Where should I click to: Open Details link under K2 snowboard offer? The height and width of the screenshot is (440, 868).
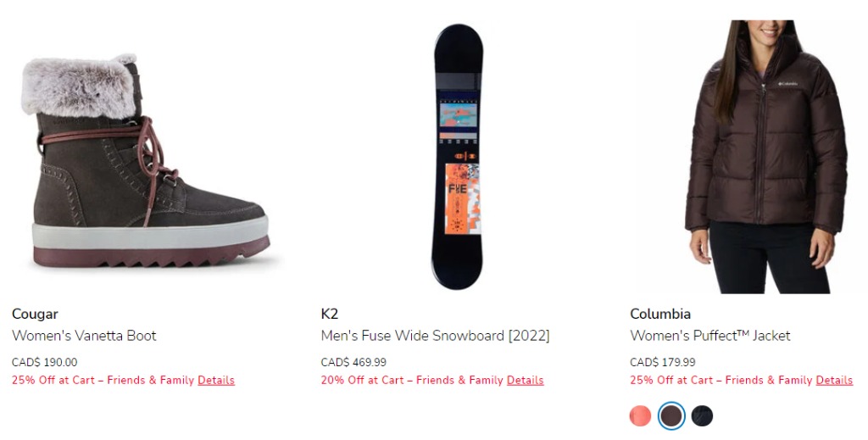pos(525,380)
